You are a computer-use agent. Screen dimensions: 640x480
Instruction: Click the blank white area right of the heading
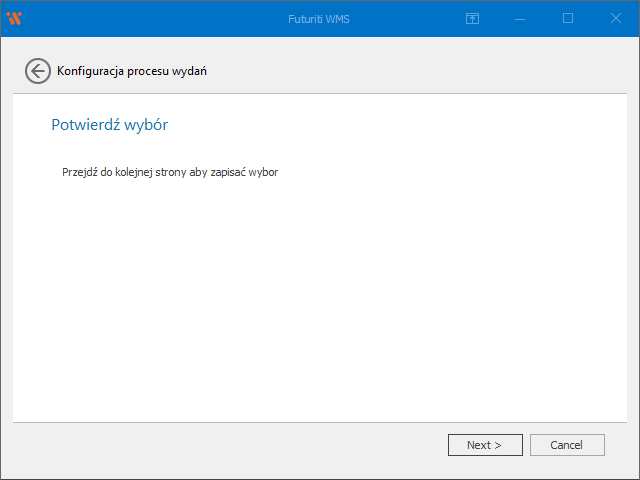[x=400, y=125]
